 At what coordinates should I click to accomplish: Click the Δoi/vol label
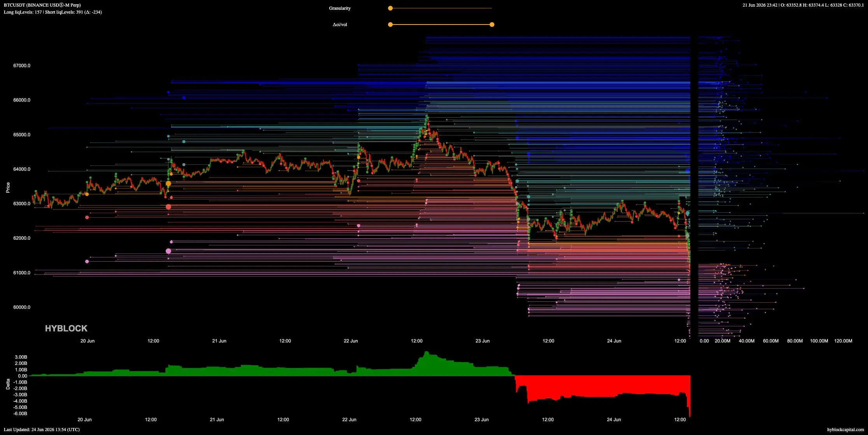[x=340, y=25]
